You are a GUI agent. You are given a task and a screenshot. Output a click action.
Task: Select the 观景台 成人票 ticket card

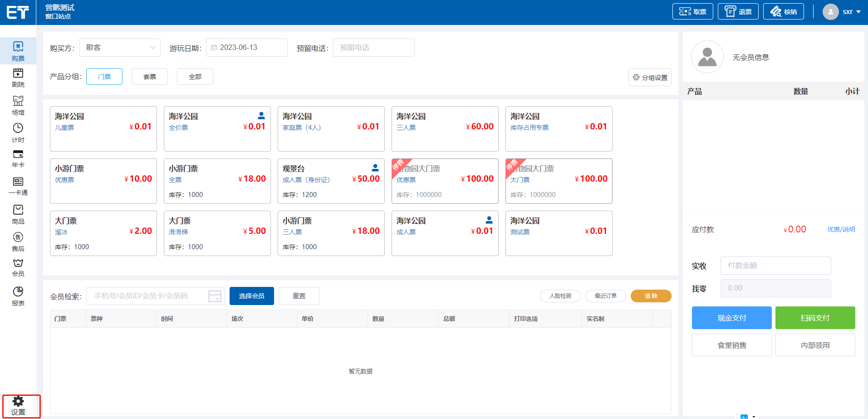tap(331, 181)
